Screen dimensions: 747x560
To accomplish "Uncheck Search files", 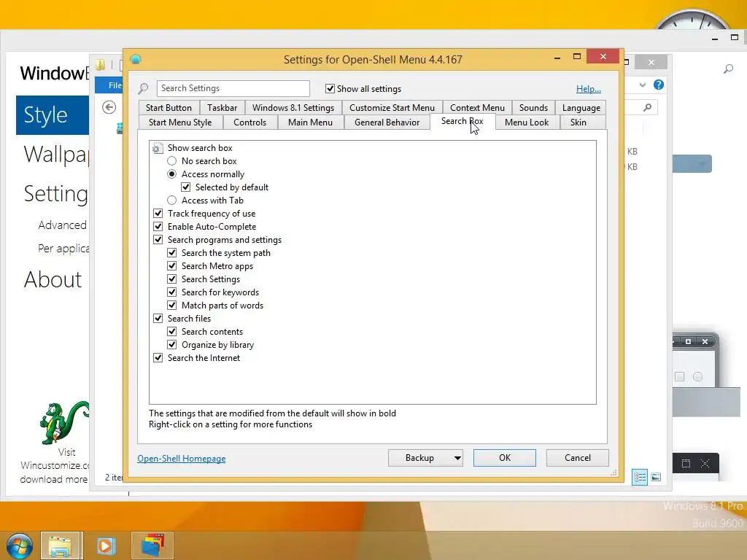I will [158, 318].
